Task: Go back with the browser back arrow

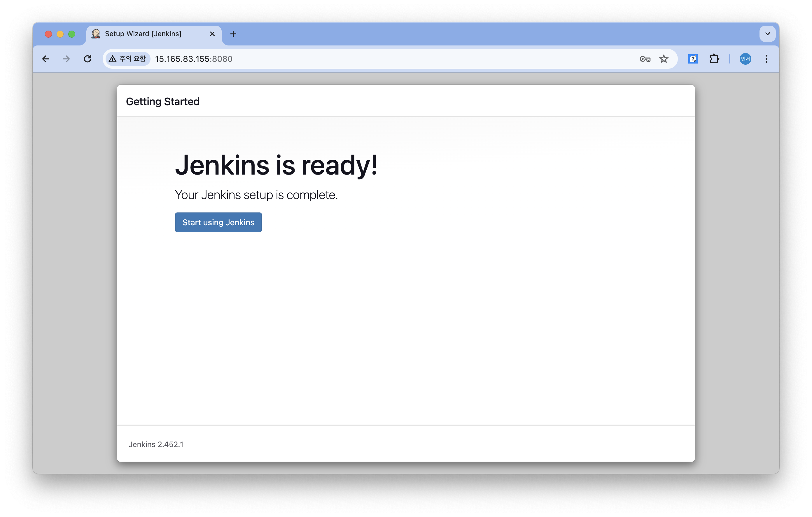Action: pyautogui.click(x=45, y=59)
